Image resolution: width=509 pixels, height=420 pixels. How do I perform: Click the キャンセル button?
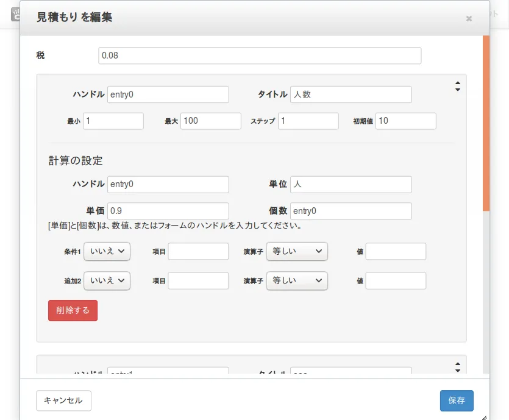(x=64, y=400)
